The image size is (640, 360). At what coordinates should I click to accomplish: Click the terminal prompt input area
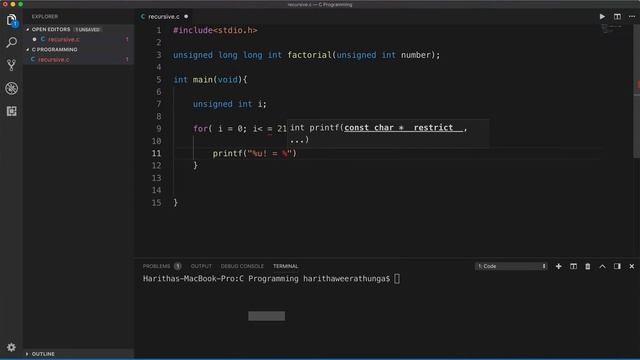[x=397, y=279]
